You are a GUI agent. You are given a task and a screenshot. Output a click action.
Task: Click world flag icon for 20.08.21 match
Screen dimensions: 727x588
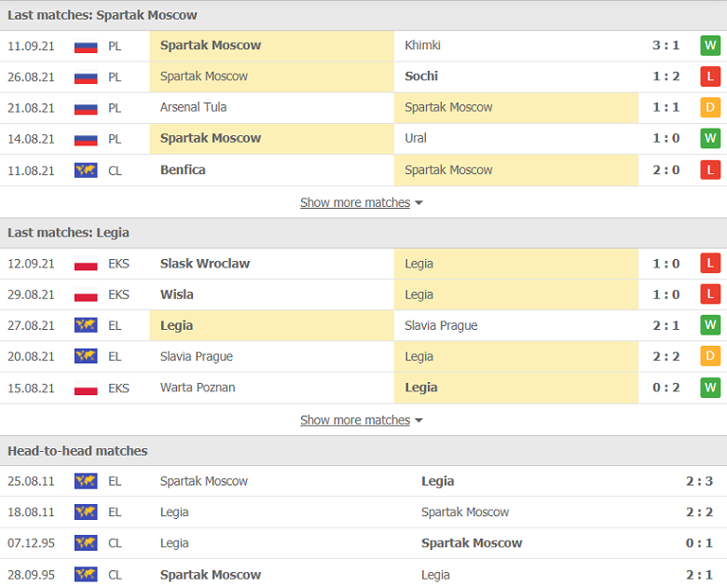[x=86, y=357]
